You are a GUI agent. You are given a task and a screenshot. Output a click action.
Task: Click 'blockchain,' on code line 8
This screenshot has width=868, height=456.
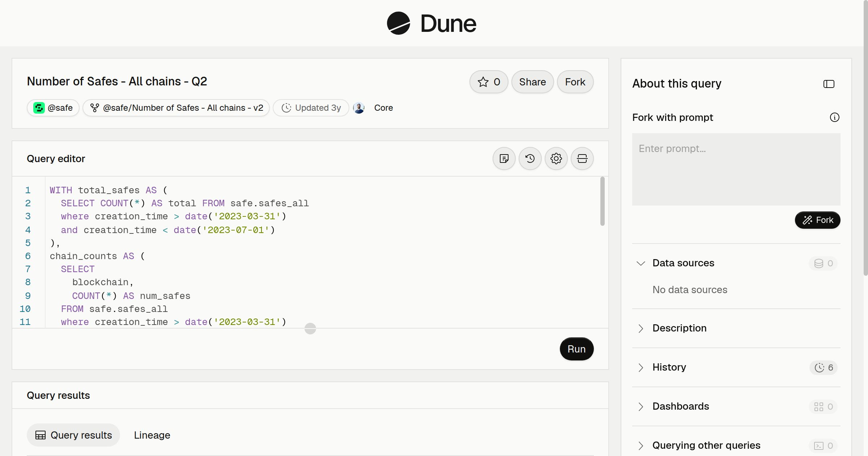pyautogui.click(x=103, y=282)
